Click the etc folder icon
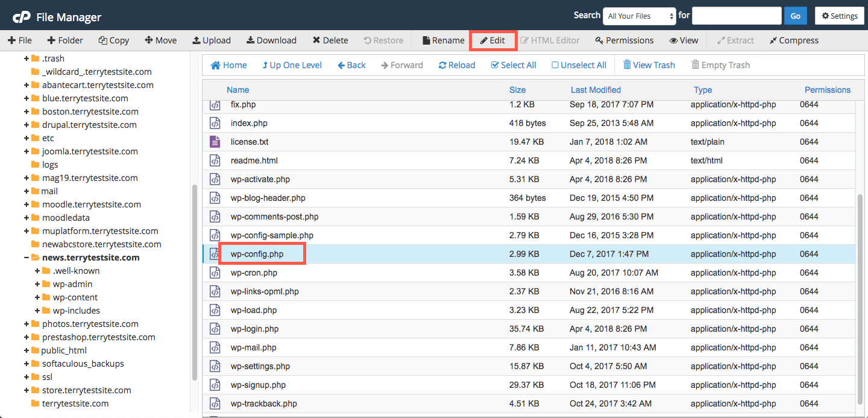The width and height of the screenshot is (868, 418). 36,138
